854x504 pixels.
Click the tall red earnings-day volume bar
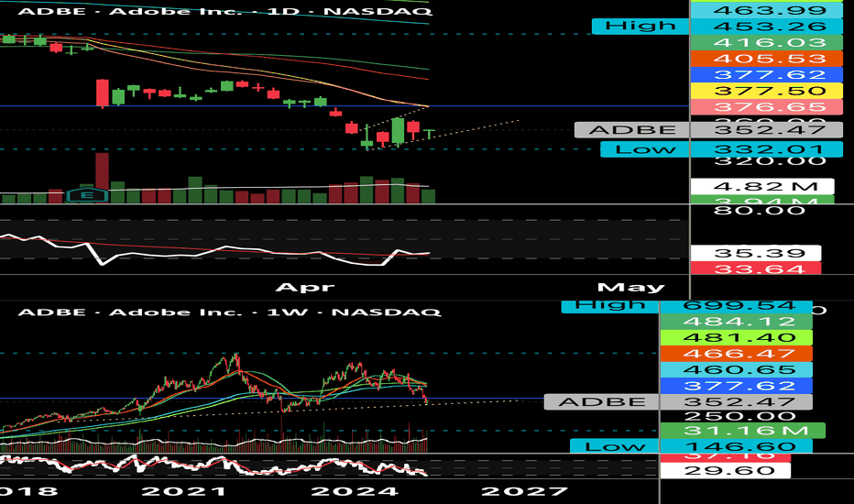[103, 178]
